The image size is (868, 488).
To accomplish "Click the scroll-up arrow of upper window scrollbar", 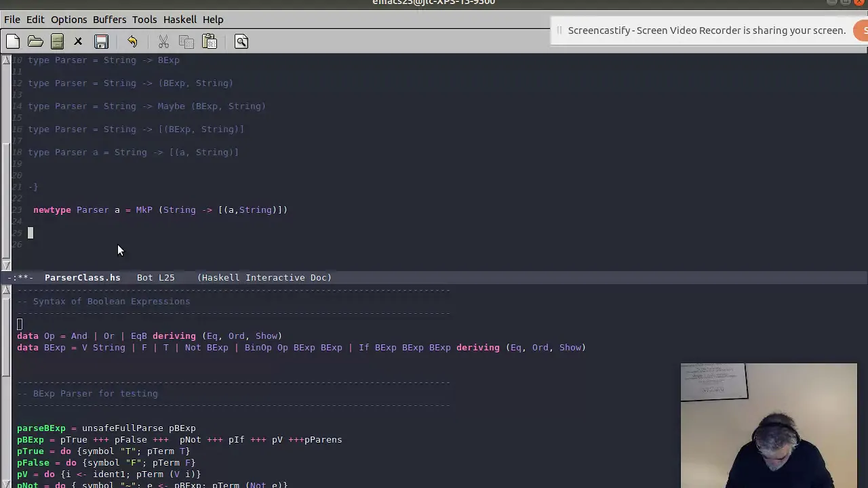I will (6, 60).
